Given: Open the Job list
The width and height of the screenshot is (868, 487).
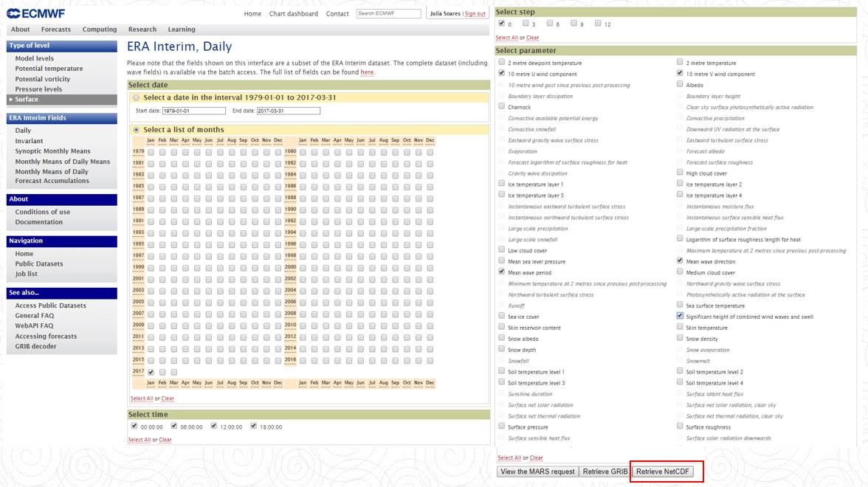Looking at the screenshot, I should tap(26, 274).
